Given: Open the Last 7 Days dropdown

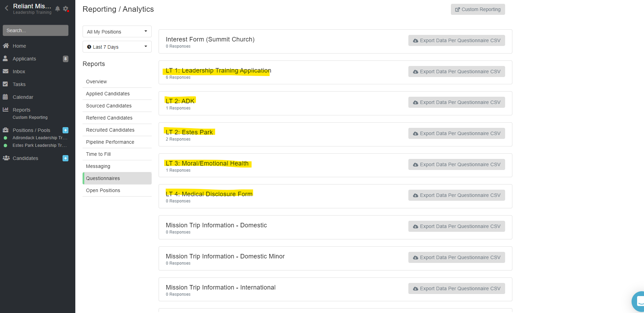Looking at the screenshot, I should (117, 47).
